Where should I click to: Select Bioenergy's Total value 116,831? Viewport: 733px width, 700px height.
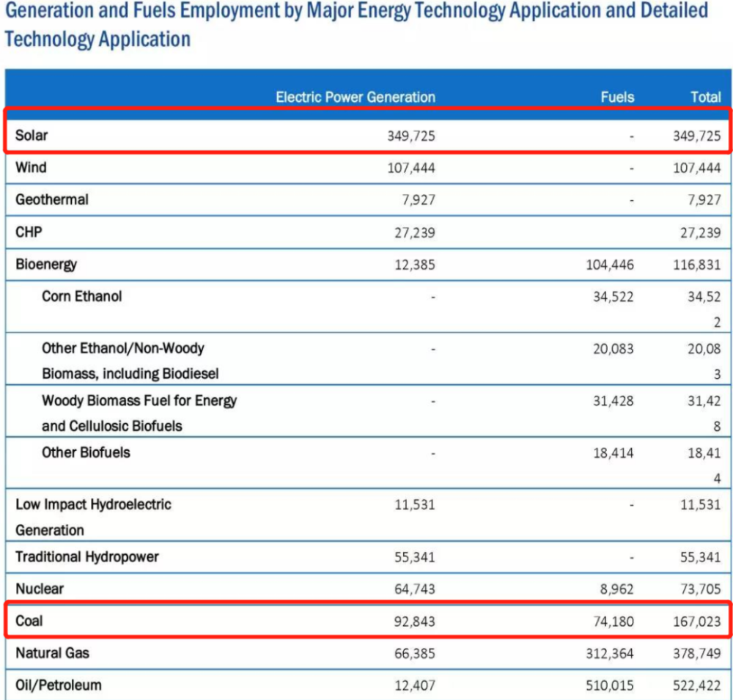(696, 265)
